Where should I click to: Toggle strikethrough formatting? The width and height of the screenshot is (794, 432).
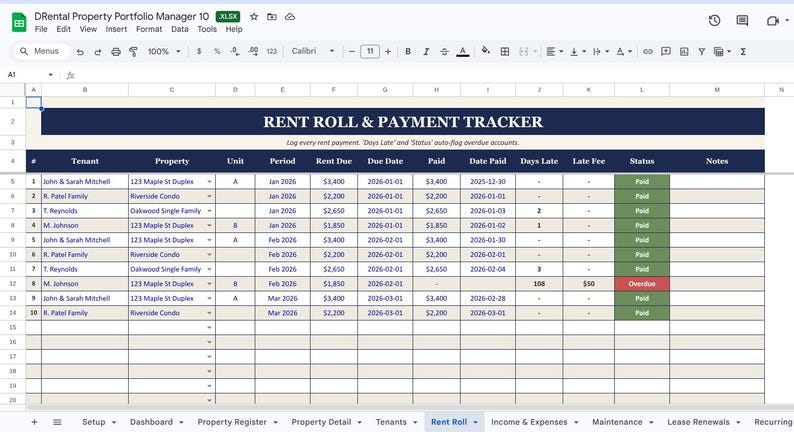click(444, 52)
